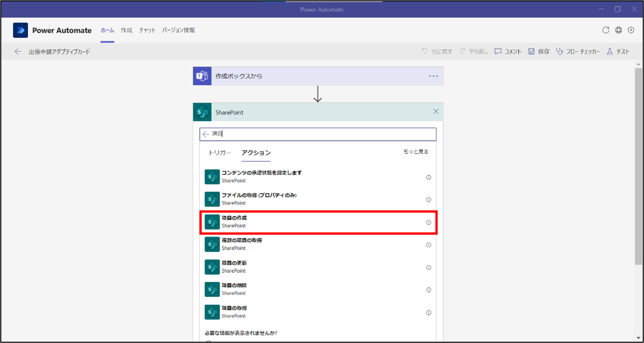Switch to the チャット tab
The image size is (644, 343).
pyautogui.click(x=147, y=30)
